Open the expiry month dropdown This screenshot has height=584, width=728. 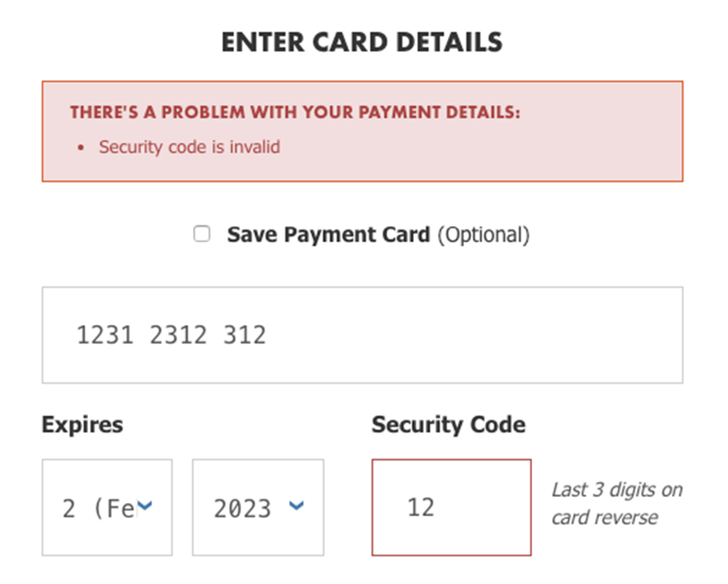coord(107,507)
